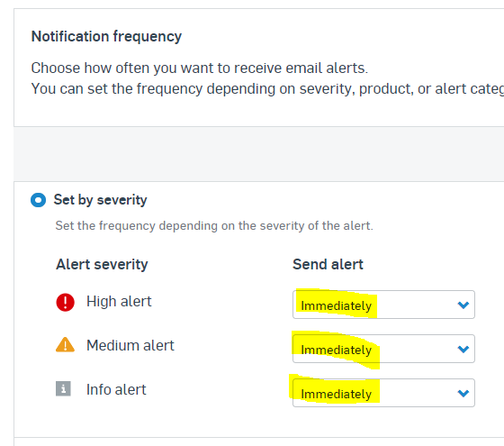This screenshot has width=504, height=446.
Task: Click the line about severity, product, or category
Action: point(267,89)
